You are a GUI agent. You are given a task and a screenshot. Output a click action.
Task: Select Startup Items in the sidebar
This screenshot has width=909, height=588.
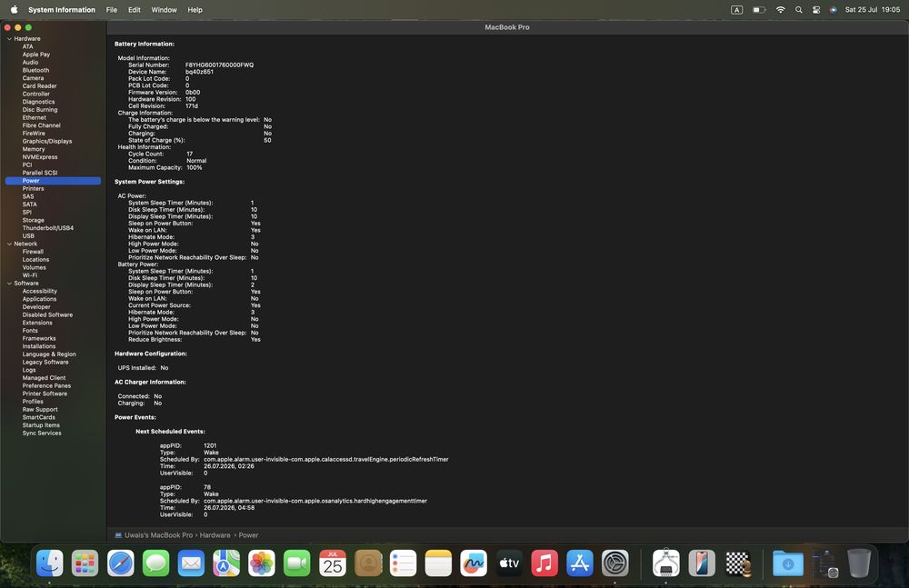click(x=41, y=425)
